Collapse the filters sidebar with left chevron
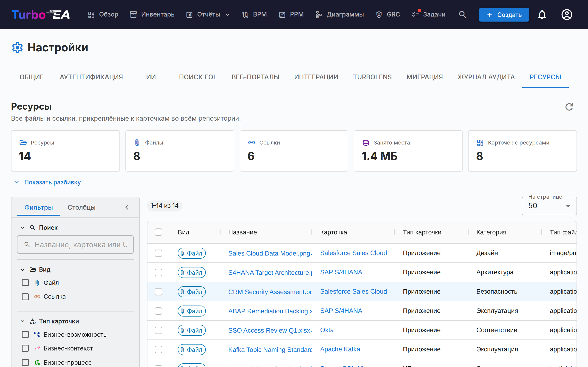The image size is (588, 367). [x=127, y=207]
